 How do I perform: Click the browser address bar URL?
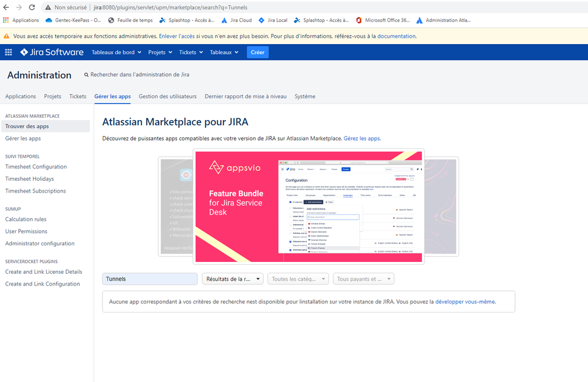click(x=170, y=8)
